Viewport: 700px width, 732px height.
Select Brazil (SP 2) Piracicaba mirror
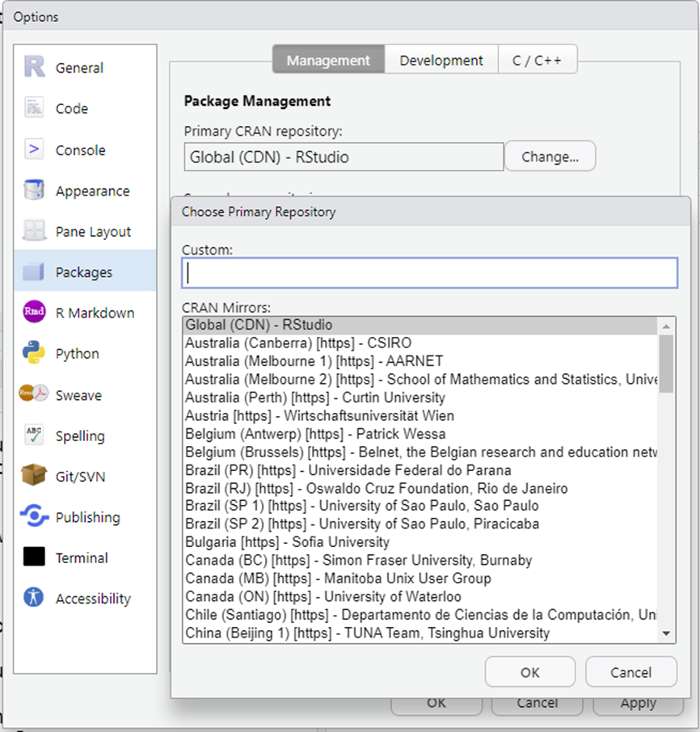coord(420,524)
